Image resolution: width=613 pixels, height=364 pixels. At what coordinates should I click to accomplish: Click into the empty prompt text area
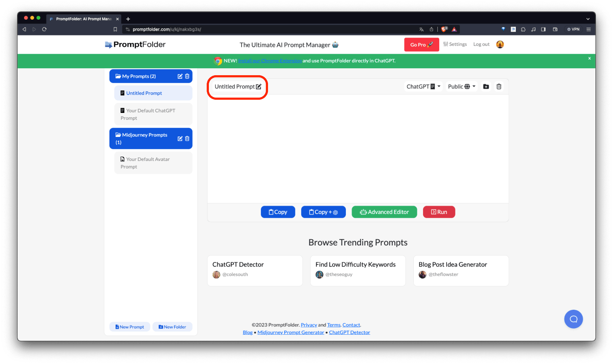[358, 149]
